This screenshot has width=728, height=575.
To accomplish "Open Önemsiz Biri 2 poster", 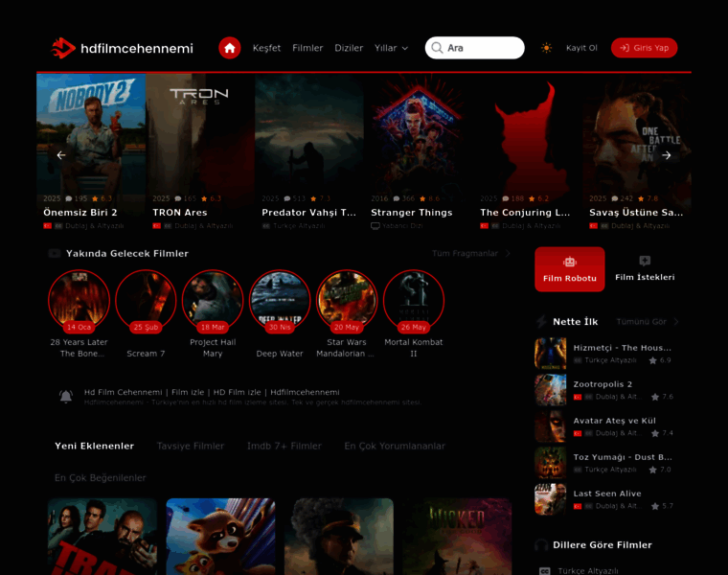I will [91, 153].
